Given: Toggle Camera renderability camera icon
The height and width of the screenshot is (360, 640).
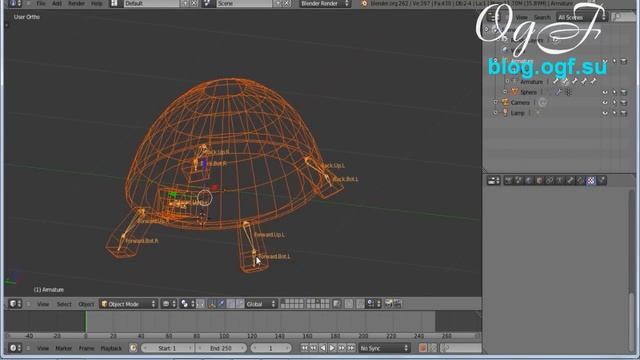Looking at the screenshot, I should point(624,102).
